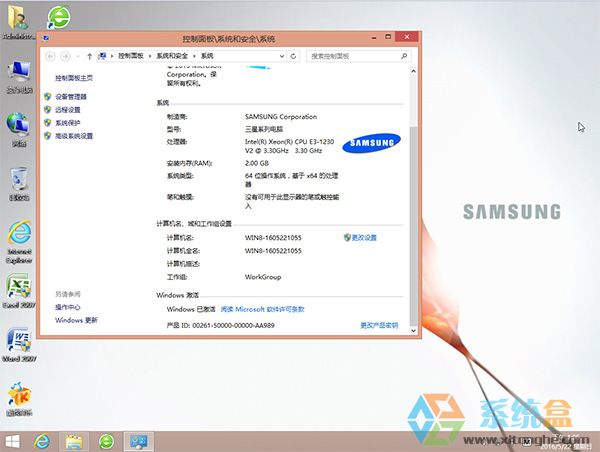The image size is (600, 452).
Task: Open the window system menu icon in the title bar
Action: point(46,38)
